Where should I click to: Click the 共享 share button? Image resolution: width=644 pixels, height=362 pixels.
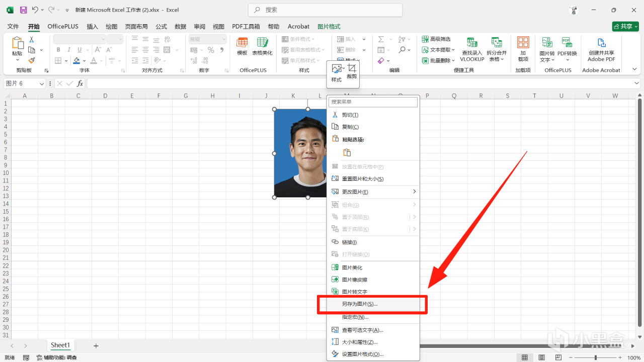[x=625, y=27]
